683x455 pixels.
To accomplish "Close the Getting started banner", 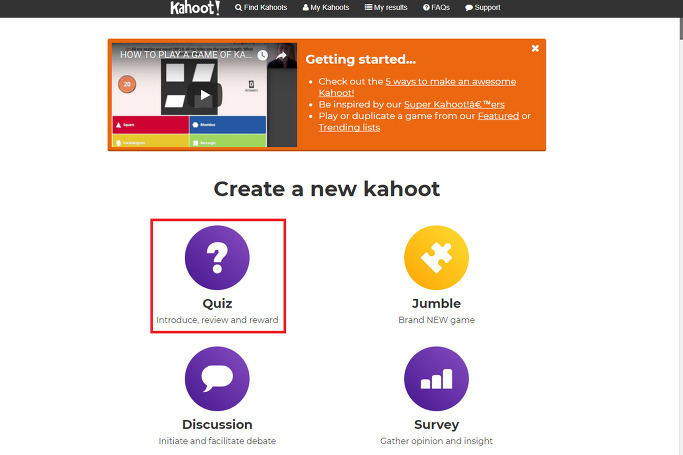I will pos(535,48).
